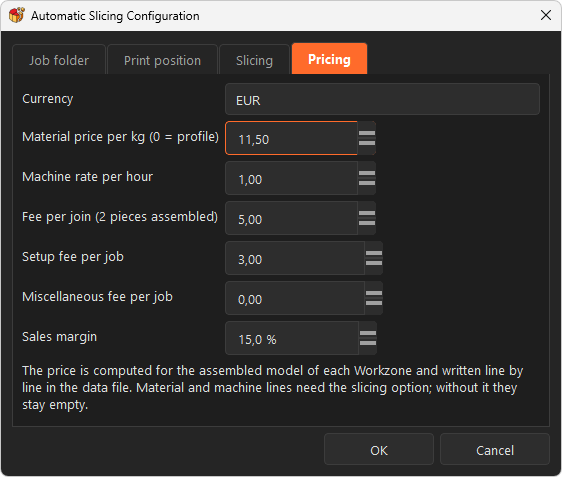Click the Sales margin spinner handle
This screenshot has width=562, height=477.
[368, 338]
